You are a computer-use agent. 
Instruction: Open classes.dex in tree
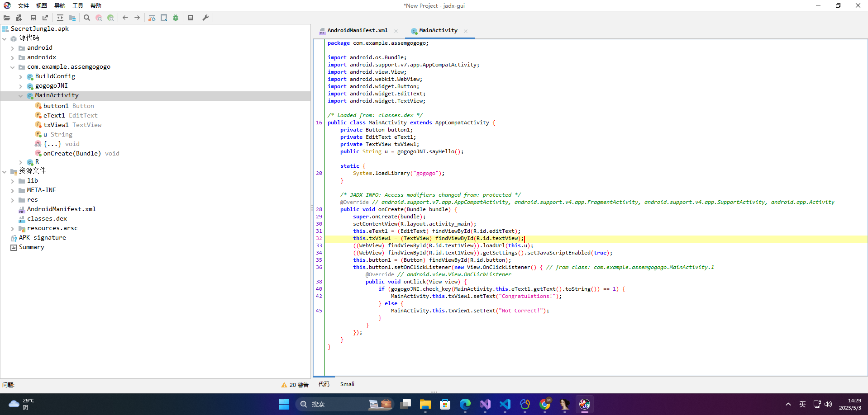(x=43, y=218)
